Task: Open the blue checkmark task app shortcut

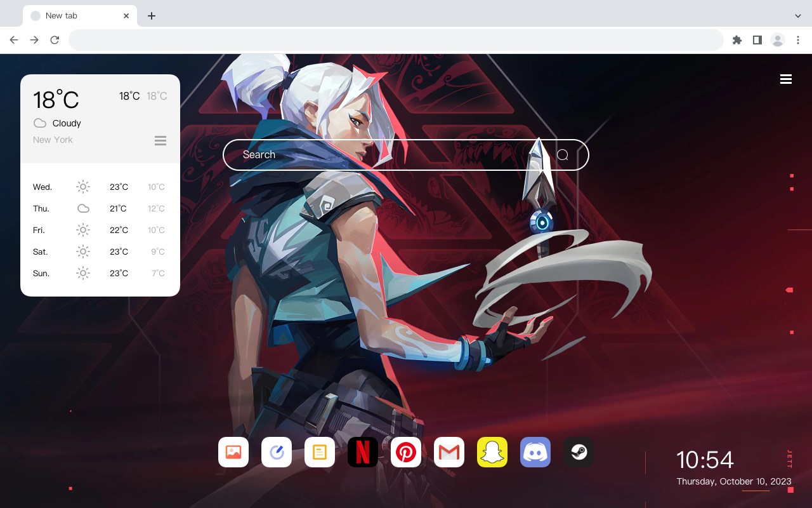Action: pyautogui.click(x=277, y=452)
